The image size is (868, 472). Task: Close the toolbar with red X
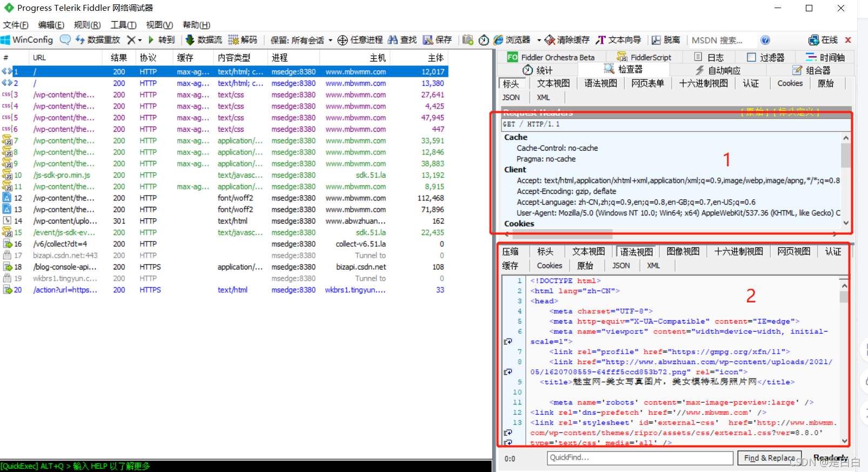point(848,40)
